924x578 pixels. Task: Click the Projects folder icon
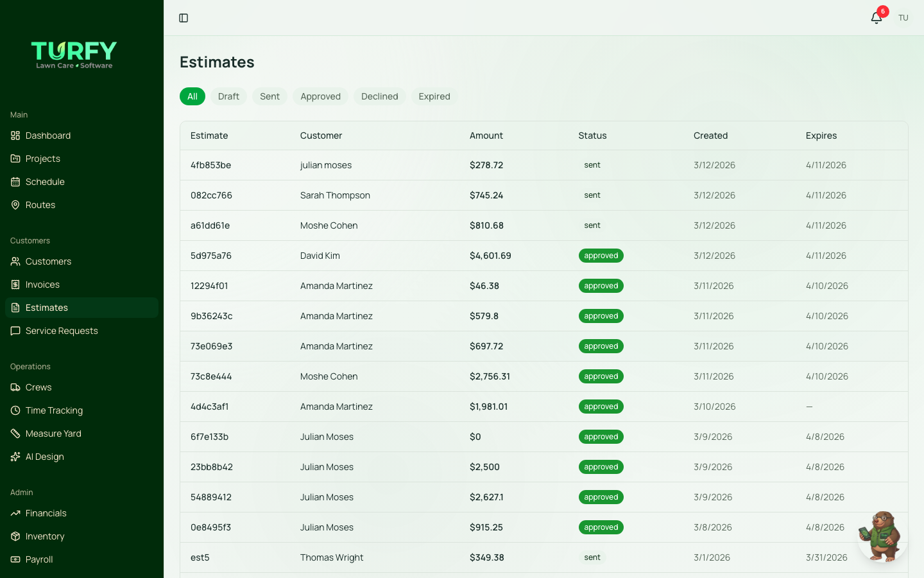15,159
